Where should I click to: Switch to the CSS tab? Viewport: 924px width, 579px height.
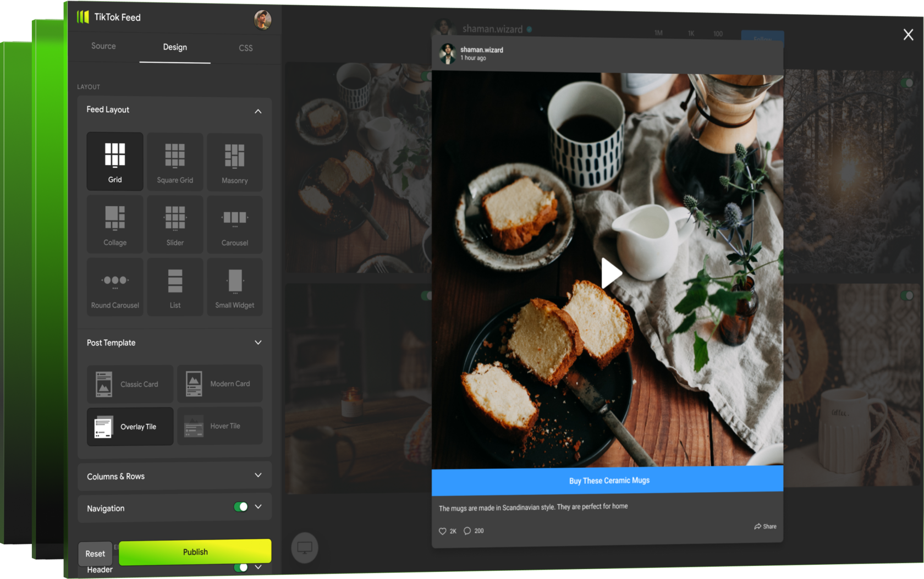tap(246, 48)
